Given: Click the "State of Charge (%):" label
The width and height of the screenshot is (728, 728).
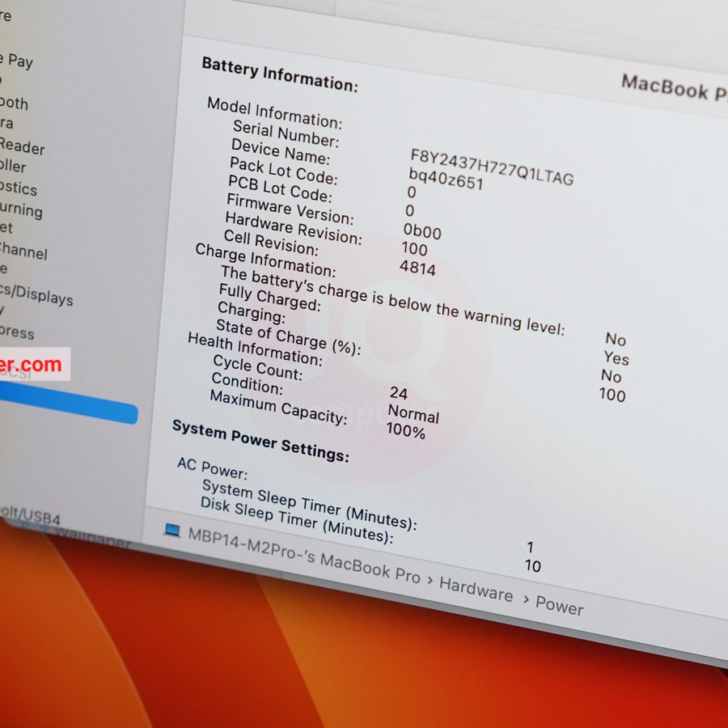Looking at the screenshot, I should point(288,337).
